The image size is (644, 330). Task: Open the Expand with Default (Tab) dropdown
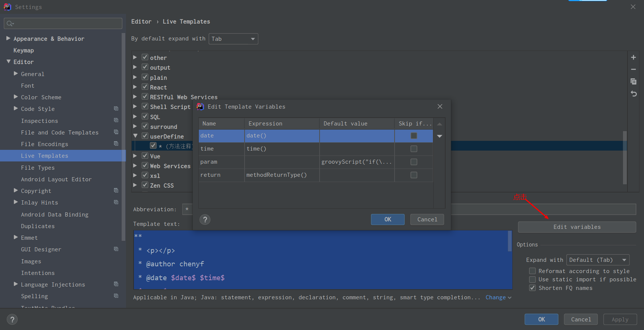tap(597, 260)
